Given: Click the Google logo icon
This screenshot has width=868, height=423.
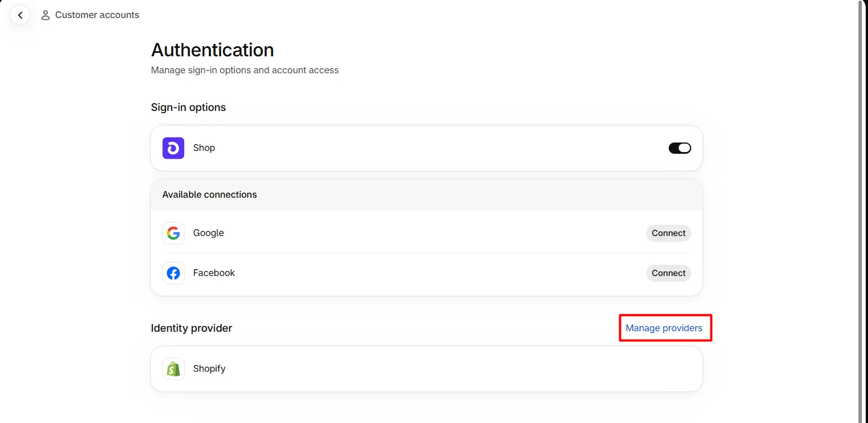Looking at the screenshot, I should coord(173,233).
